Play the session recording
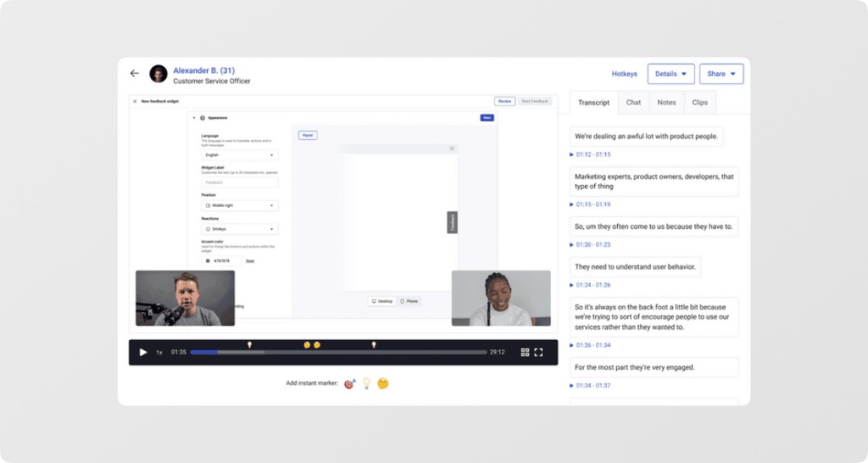The width and height of the screenshot is (868, 463). [142, 352]
